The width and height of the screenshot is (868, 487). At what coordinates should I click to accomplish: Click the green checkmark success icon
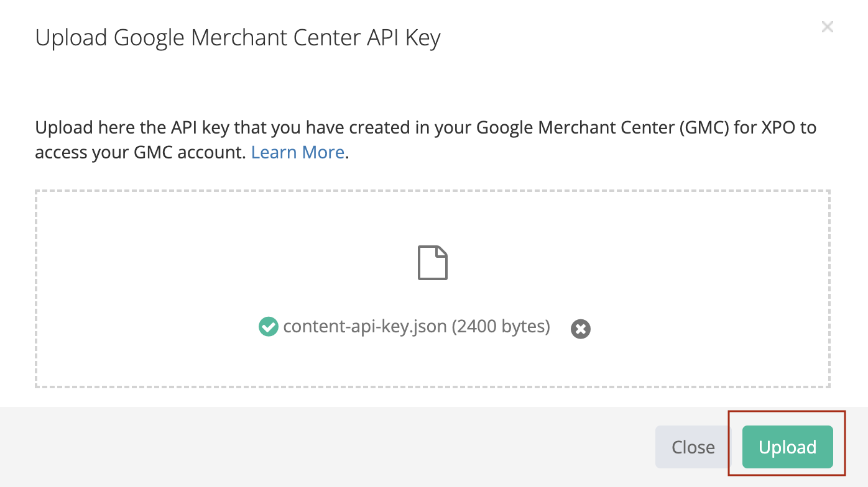point(268,327)
